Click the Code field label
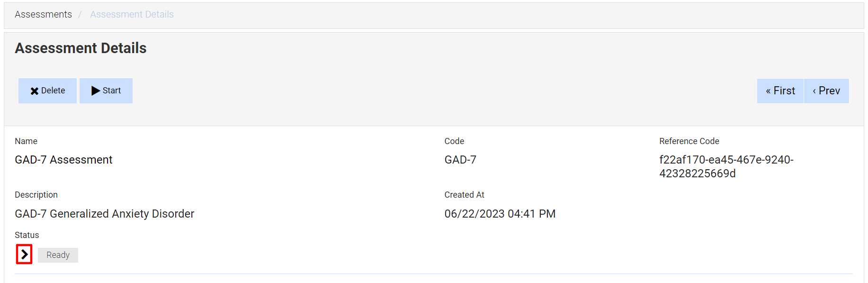Viewport: 868px width, 283px height. [454, 141]
